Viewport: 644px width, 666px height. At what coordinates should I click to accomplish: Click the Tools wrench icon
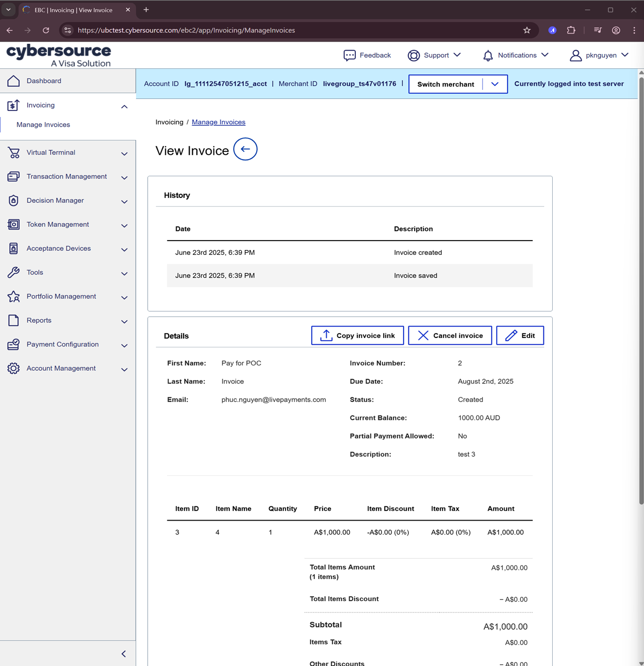pos(13,273)
